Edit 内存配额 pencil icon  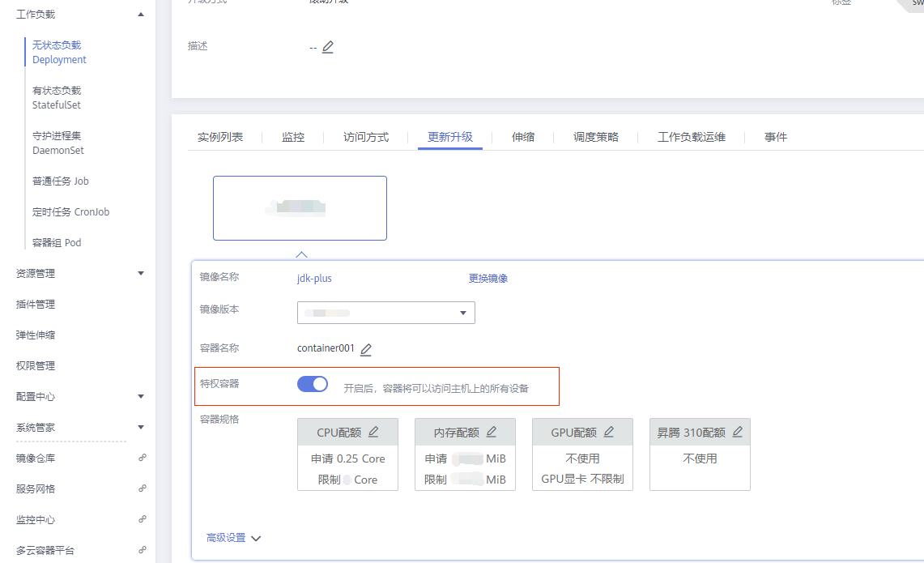(491, 433)
